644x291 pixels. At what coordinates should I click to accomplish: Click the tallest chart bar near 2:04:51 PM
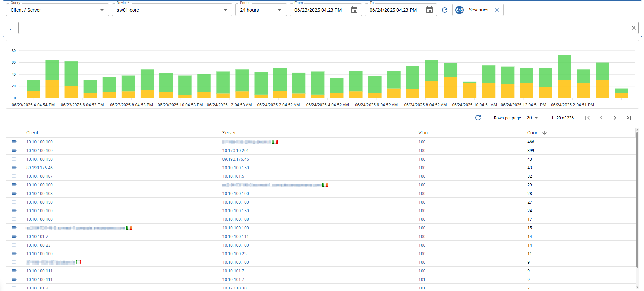pyautogui.click(x=564, y=76)
